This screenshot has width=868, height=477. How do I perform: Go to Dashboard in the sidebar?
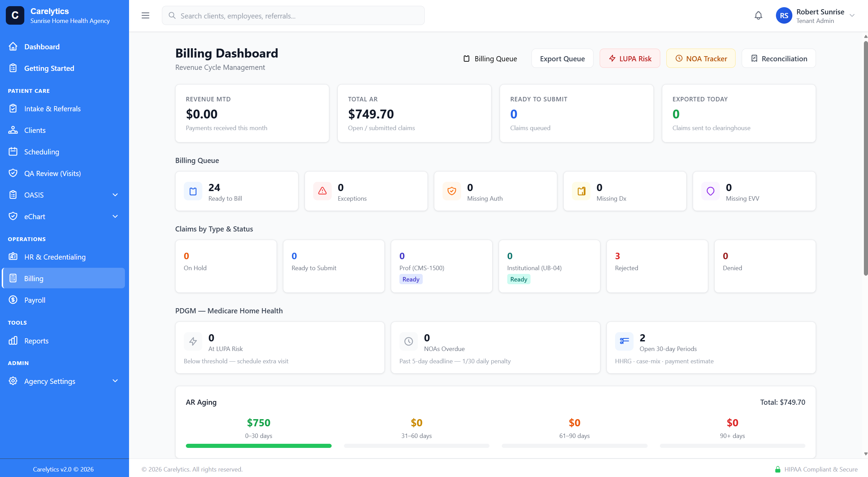[64, 47]
